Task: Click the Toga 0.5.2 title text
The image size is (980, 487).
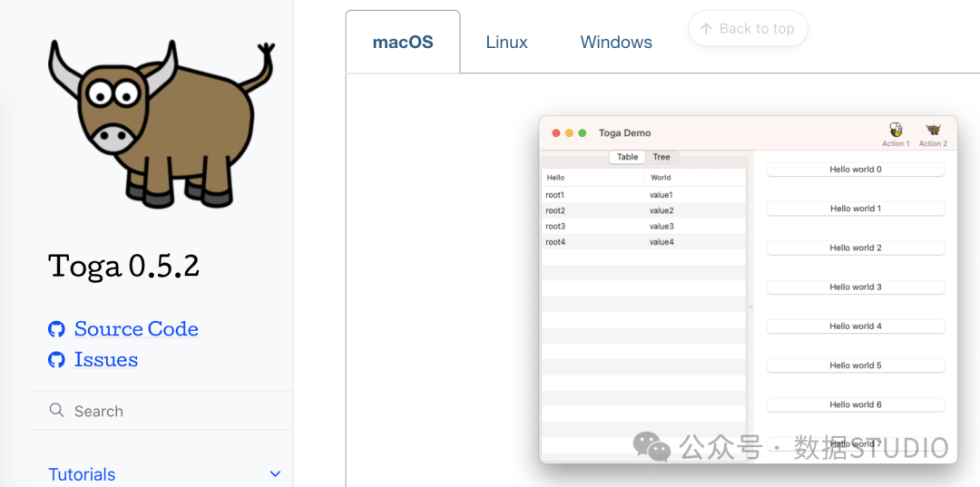Action: pyautogui.click(x=123, y=267)
